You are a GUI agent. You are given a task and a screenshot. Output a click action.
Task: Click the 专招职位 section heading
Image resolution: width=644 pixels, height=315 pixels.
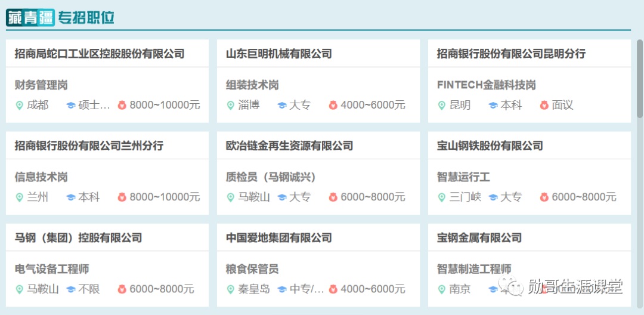[x=86, y=18]
